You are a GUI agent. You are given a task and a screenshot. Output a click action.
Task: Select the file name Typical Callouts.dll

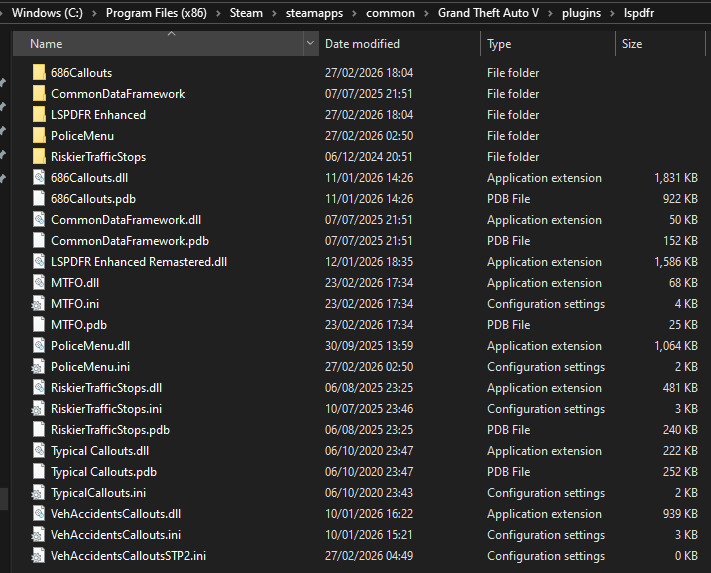[x=100, y=451]
